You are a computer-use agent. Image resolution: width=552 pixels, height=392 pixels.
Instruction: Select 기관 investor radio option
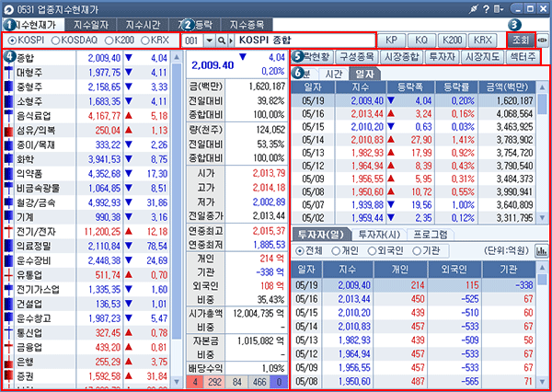coord(417,251)
